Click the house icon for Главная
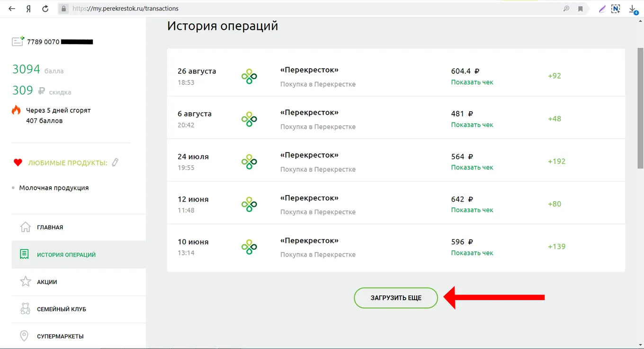The height and width of the screenshot is (349, 644). pyautogui.click(x=26, y=227)
